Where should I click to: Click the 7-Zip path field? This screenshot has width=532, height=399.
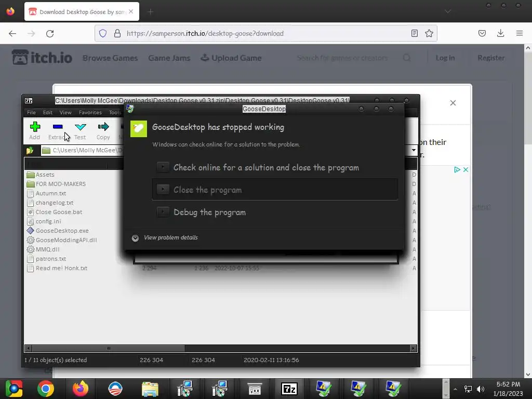pyautogui.click(x=82, y=150)
